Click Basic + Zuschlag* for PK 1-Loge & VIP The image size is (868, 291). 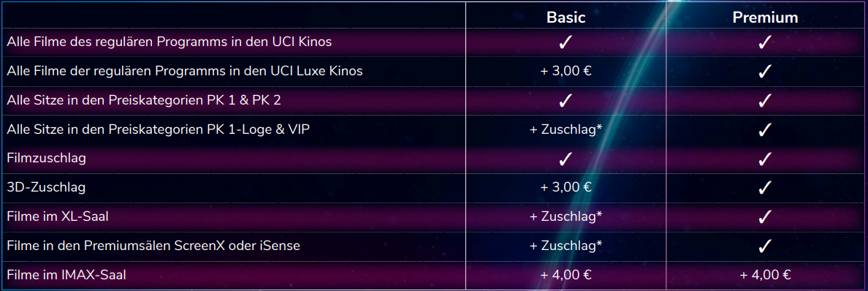[x=566, y=129]
